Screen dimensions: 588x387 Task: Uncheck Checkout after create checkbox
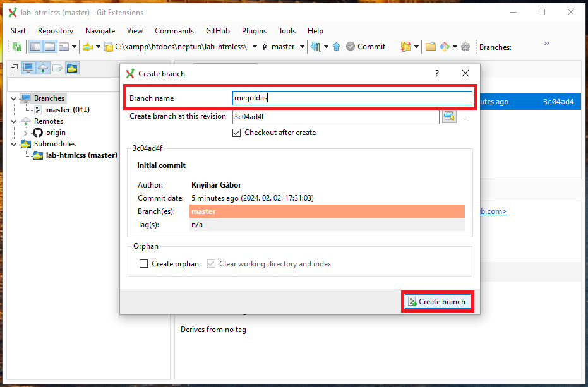[237, 133]
